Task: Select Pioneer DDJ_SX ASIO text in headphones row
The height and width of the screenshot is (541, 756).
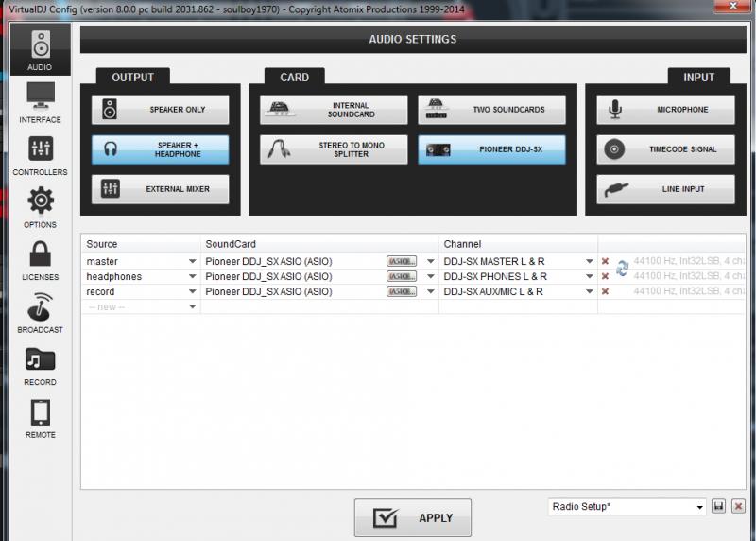Action: coord(268,276)
